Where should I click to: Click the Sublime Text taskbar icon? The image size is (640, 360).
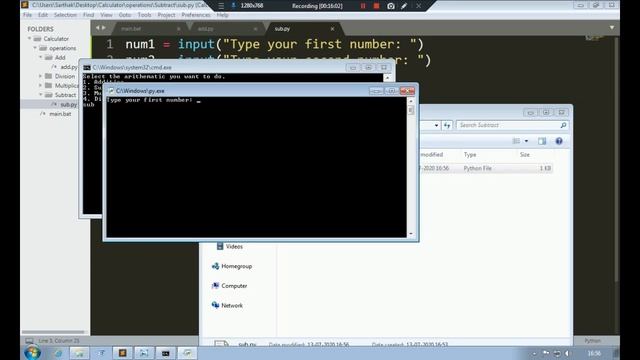(122, 353)
